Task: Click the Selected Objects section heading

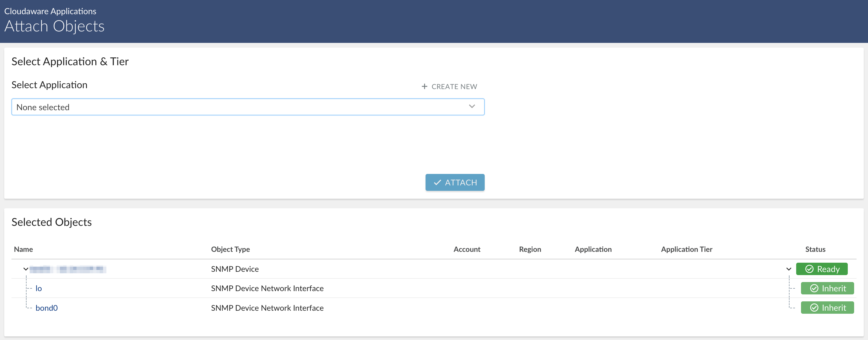Action: (x=52, y=222)
